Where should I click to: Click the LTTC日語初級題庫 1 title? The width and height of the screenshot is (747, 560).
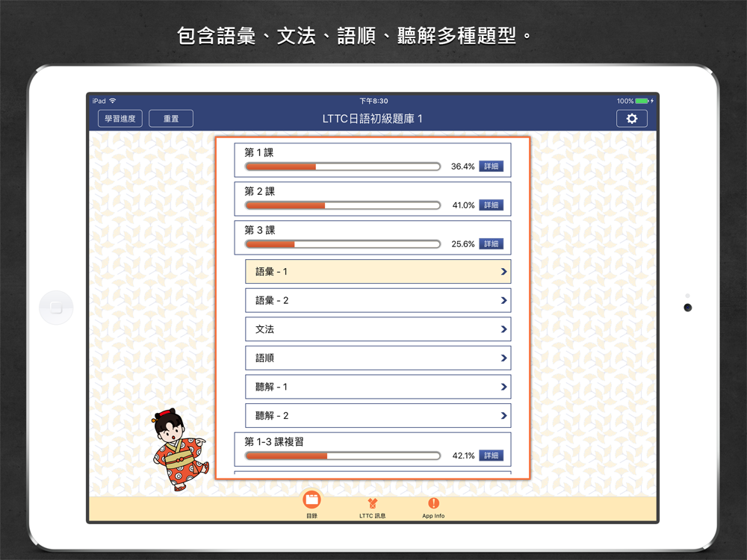[x=373, y=119]
